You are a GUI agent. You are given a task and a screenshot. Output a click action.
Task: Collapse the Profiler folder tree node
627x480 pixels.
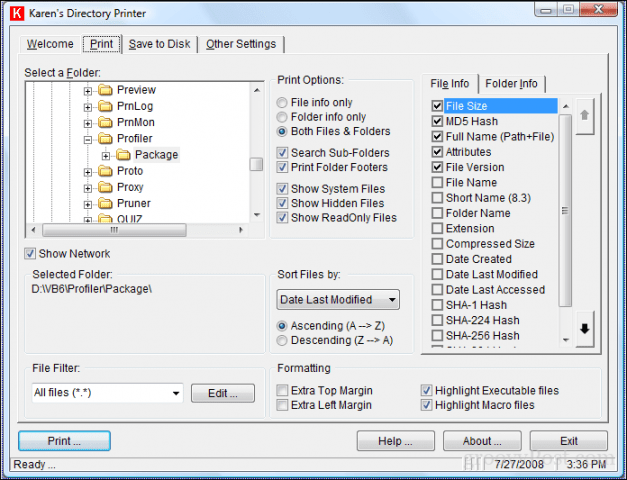point(88,140)
